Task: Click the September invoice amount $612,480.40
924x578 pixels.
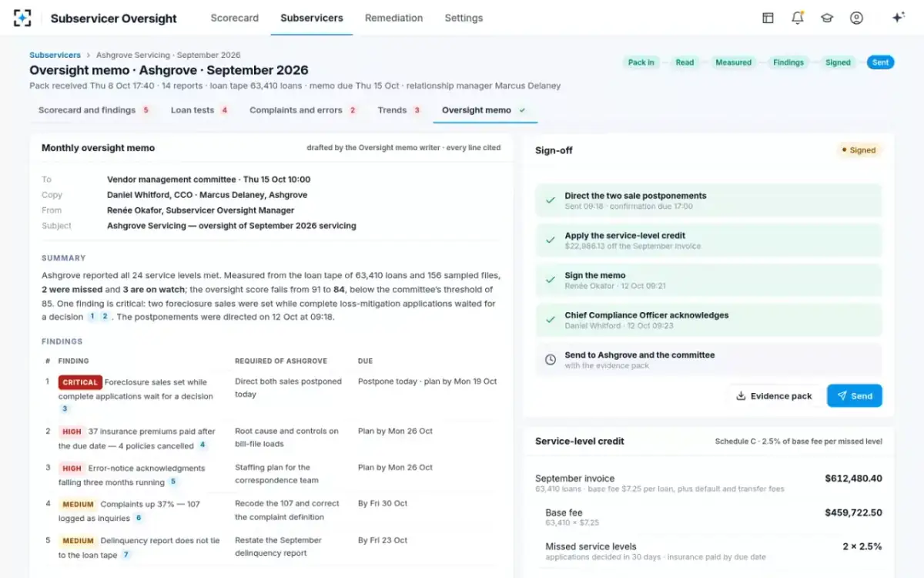Action: coord(853,479)
